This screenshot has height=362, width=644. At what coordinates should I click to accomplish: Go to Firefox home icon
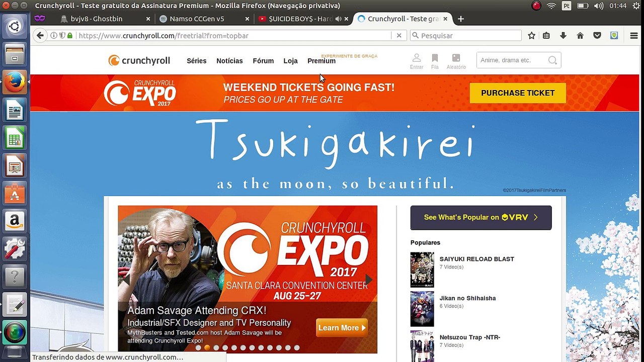580,35
